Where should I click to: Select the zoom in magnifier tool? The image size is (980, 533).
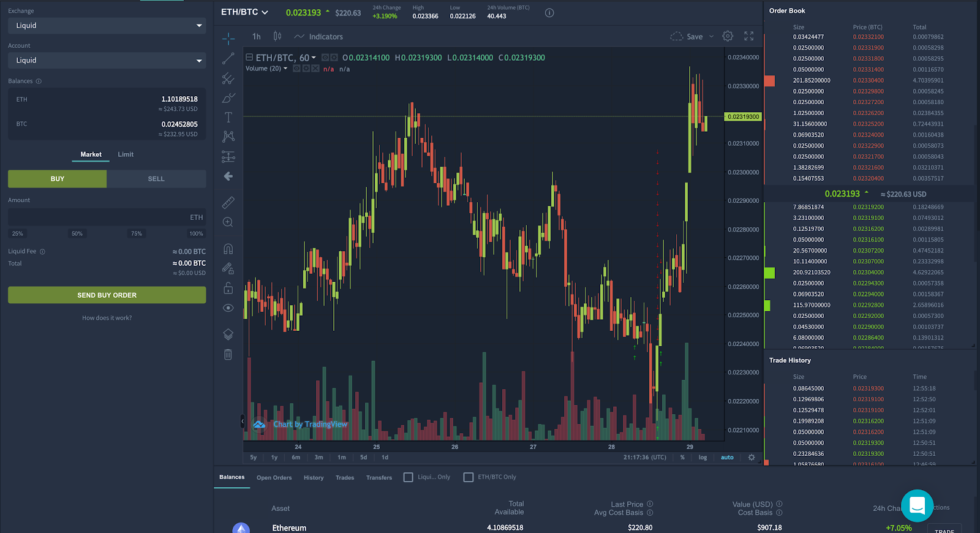point(228,222)
